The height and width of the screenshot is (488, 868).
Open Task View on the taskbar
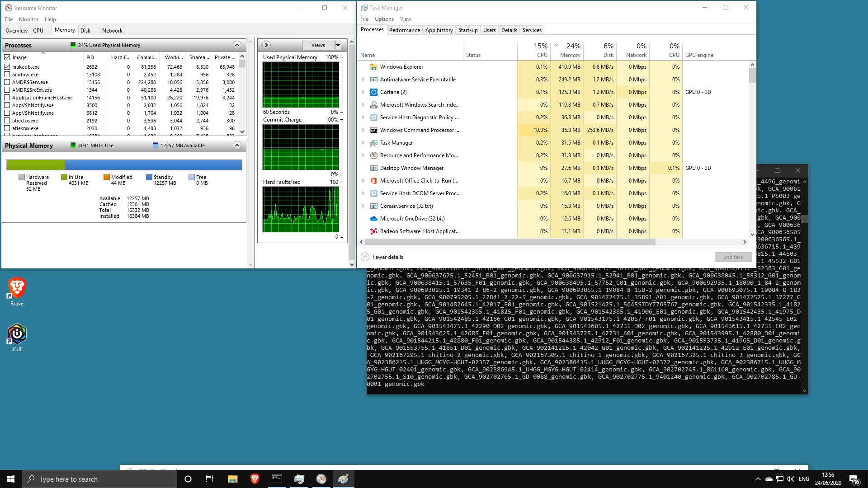tap(210, 479)
